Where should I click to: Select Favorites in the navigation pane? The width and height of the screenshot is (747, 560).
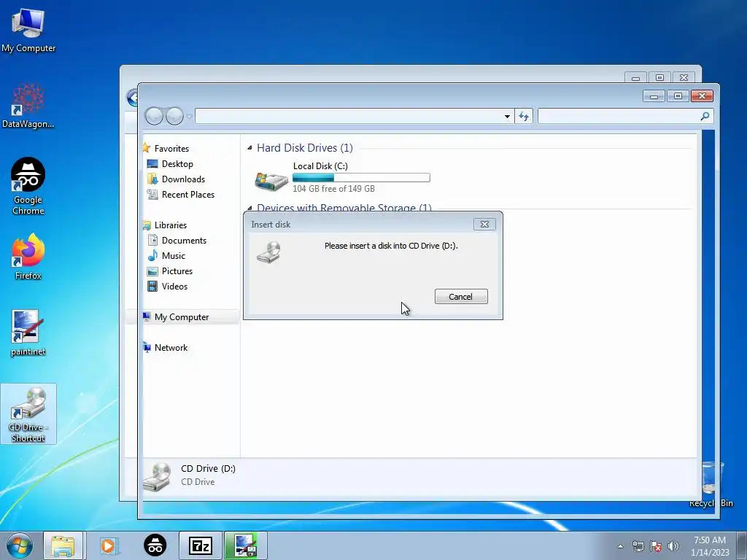coord(171,149)
